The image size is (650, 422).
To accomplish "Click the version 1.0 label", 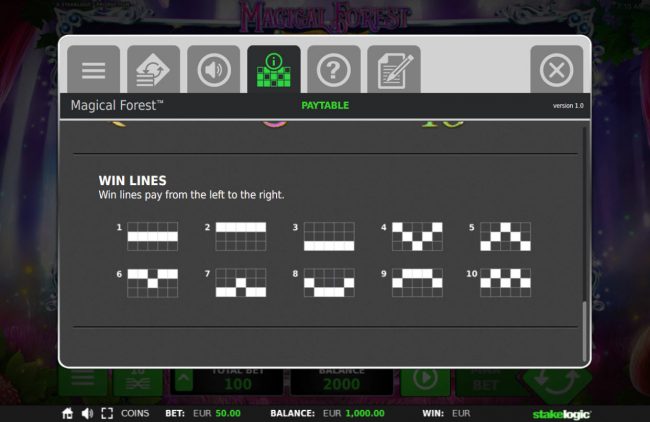I will [x=568, y=106].
